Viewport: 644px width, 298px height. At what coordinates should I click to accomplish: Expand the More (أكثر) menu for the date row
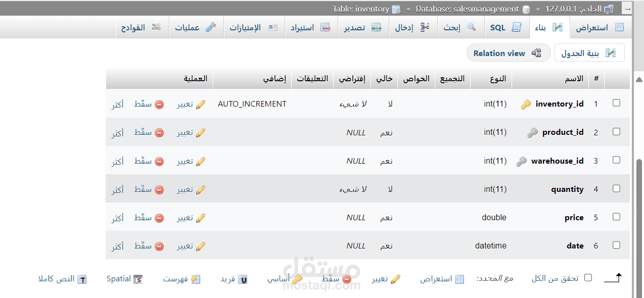(118, 246)
